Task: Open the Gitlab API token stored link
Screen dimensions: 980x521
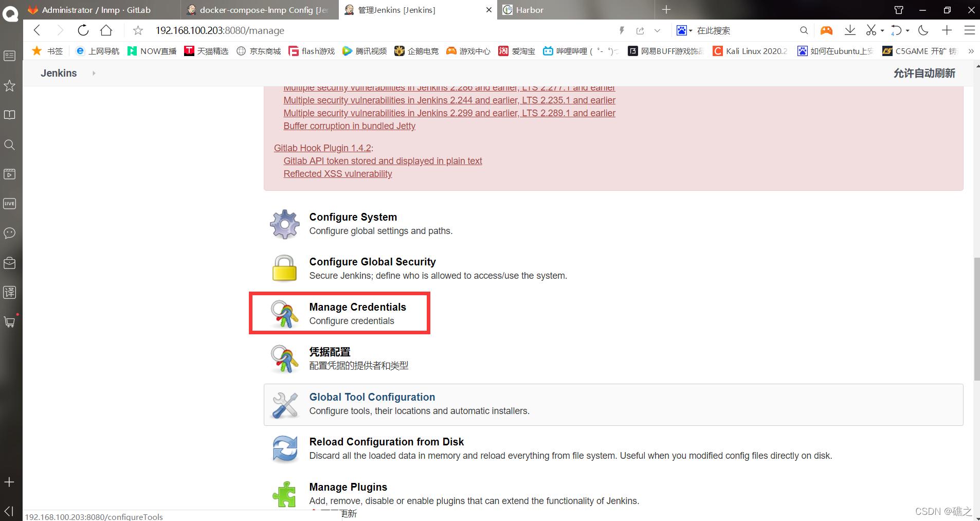Action: point(383,161)
